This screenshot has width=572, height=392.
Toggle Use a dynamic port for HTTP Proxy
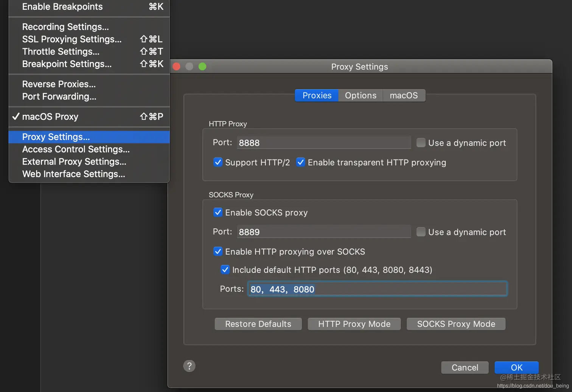[421, 143]
